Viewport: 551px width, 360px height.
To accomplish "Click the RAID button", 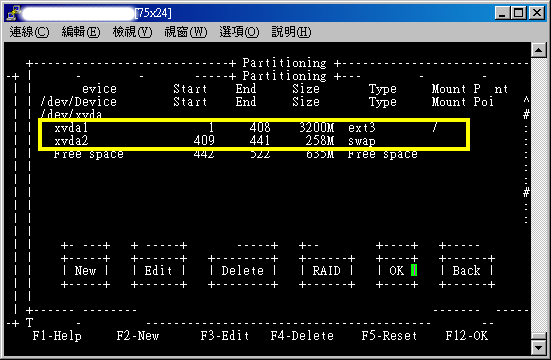I will point(326,271).
